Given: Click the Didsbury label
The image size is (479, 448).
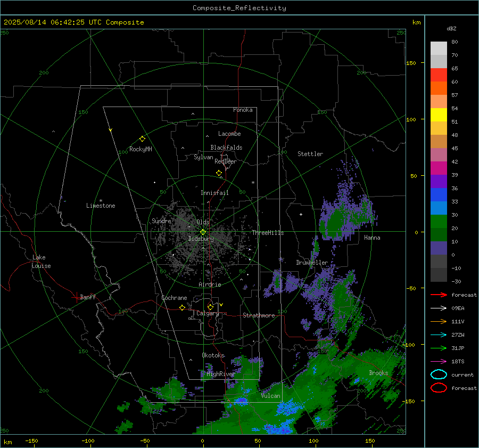Looking at the screenshot, I should pos(201,239).
